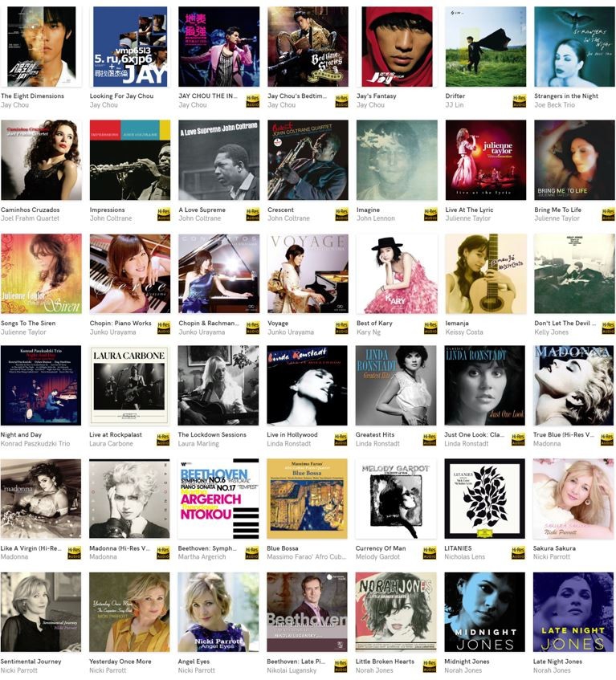Screen dimensions: 616x680
Task: Click Hi-Res Audio badge for Impressions
Action: point(164,214)
